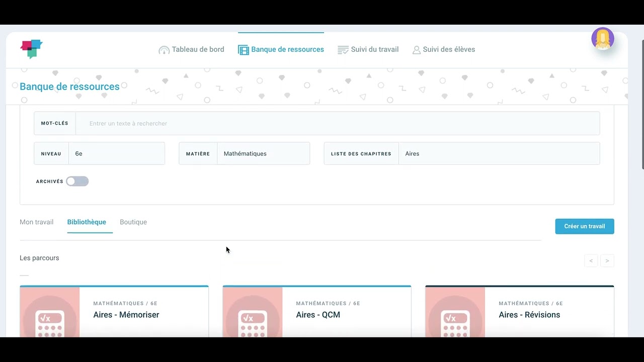Viewport: 644px width, 362px height.
Task: Click the Suivi des élèves person icon
Action: pyautogui.click(x=417, y=50)
